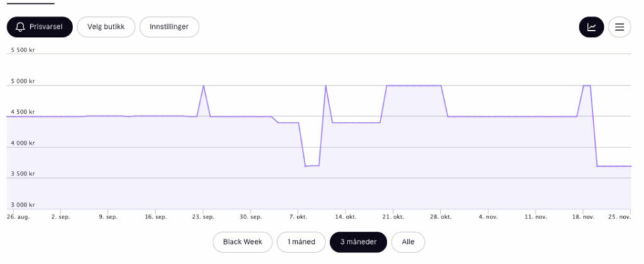The height and width of the screenshot is (264, 644).
Task: Click the 5 500 kr axis label
Action: coord(23,50)
